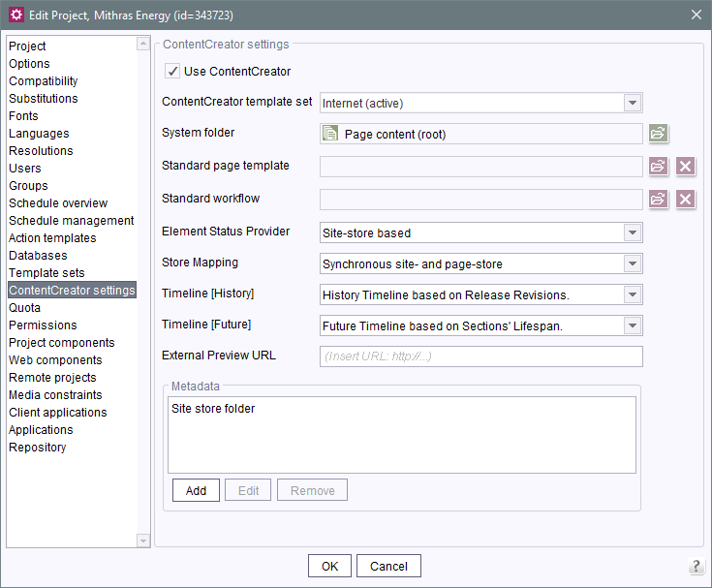Image resolution: width=712 pixels, height=588 pixels.
Task: Expand the Timeline [History] dropdown
Action: coord(632,294)
